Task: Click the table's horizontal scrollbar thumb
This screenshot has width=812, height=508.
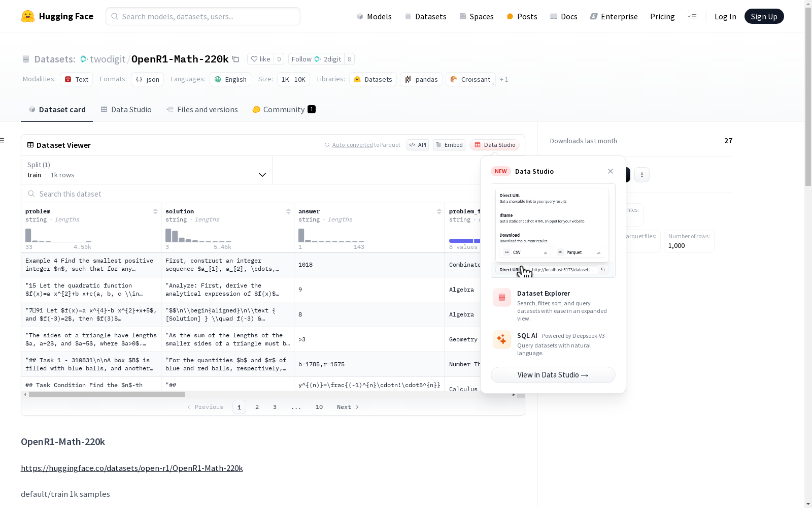Action: click(x=107, y=394)
